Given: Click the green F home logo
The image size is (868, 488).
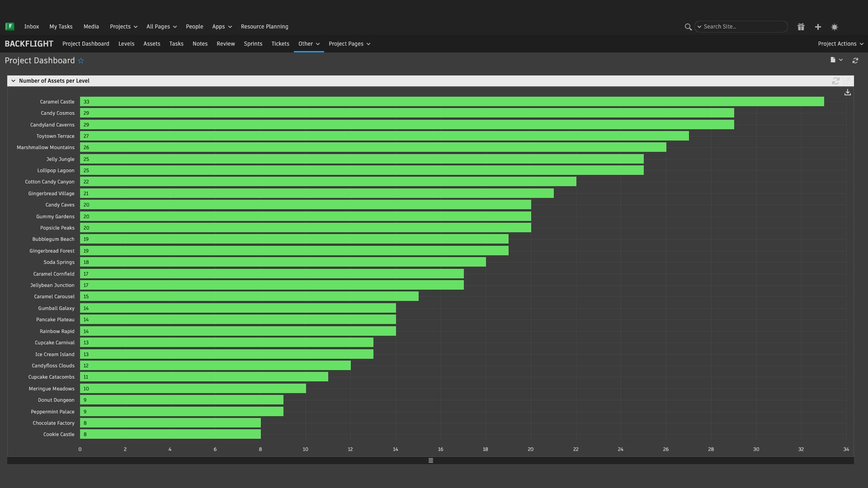Looking at the screenshot, I should (9, 27).
